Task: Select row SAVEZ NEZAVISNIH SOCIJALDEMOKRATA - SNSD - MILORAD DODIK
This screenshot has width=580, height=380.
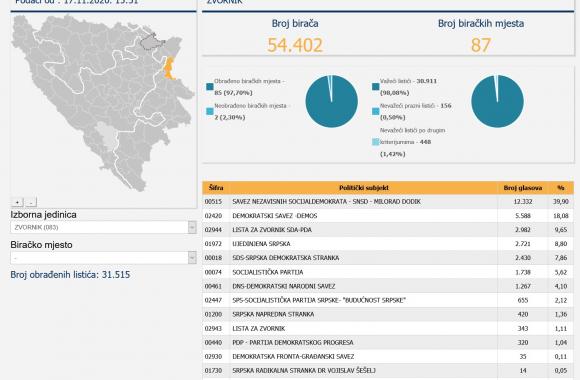Action: [x=388, y=202]
